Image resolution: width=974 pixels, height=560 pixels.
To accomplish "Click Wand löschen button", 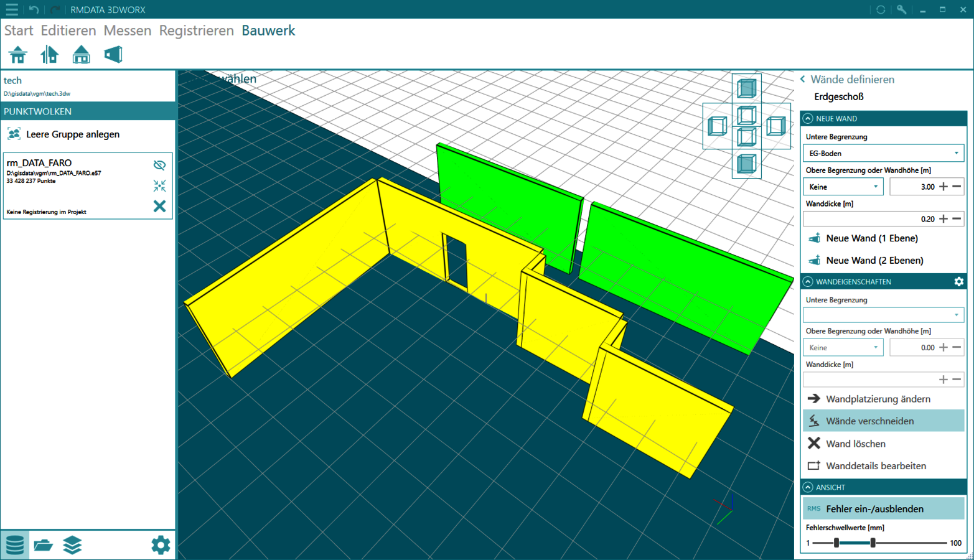I will 855,444.
